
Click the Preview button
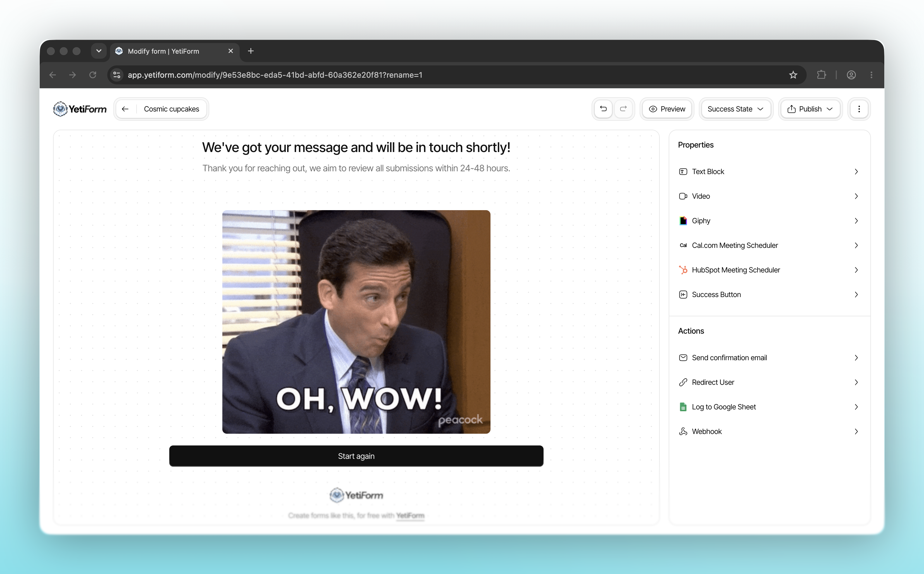click(x=667, y=109)
